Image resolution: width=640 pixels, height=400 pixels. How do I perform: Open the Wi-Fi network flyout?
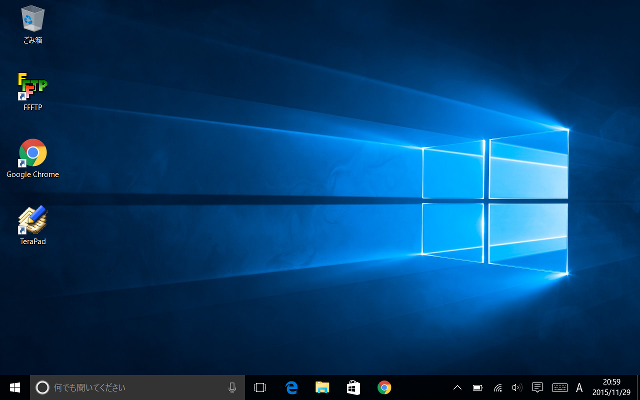point(497,387)
